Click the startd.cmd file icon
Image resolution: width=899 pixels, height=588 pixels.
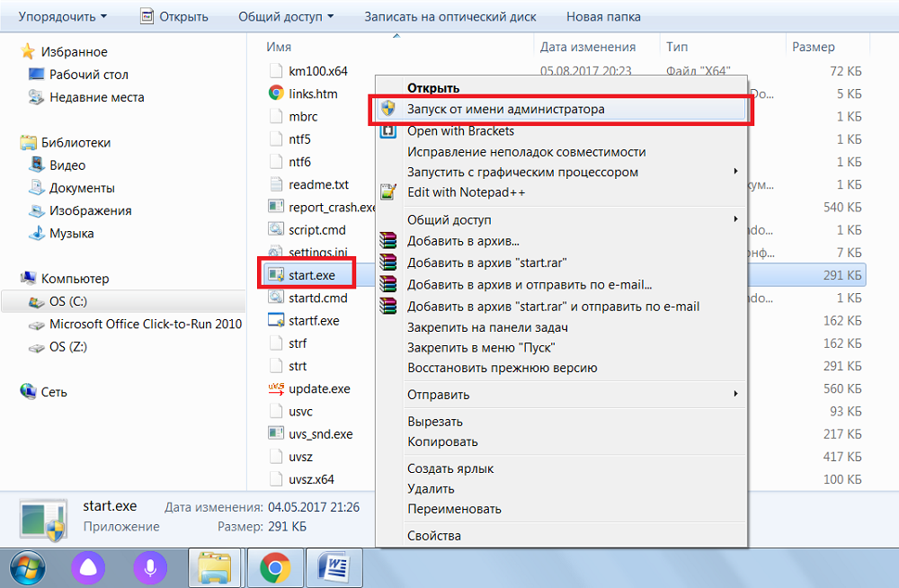coord(276,298)
